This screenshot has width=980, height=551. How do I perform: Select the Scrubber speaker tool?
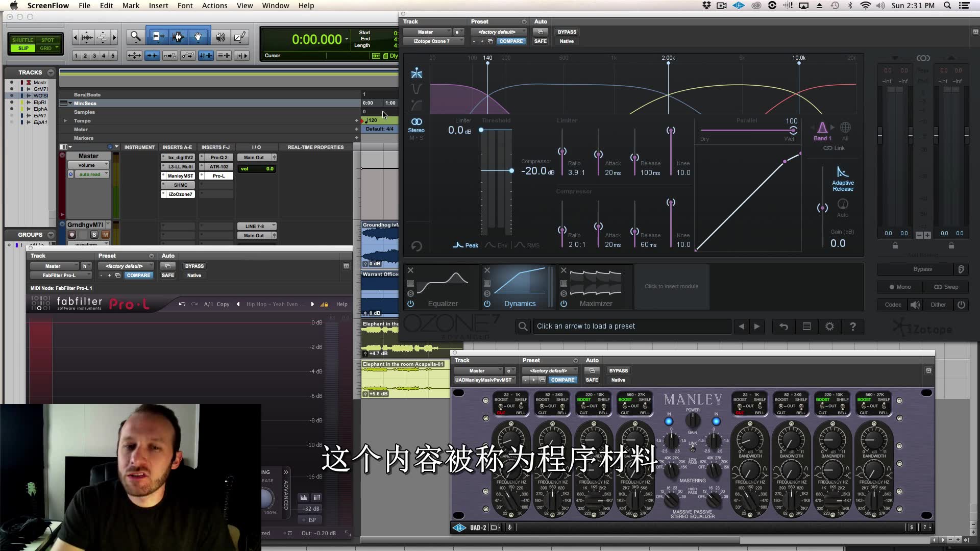pyautogui.click(x=220, y=37)
